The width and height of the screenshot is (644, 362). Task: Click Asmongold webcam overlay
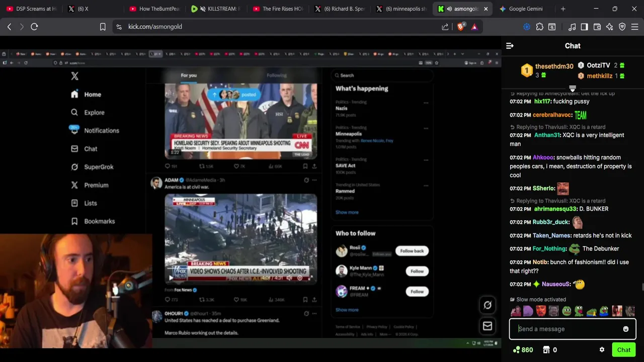click(x=76, y=291)
